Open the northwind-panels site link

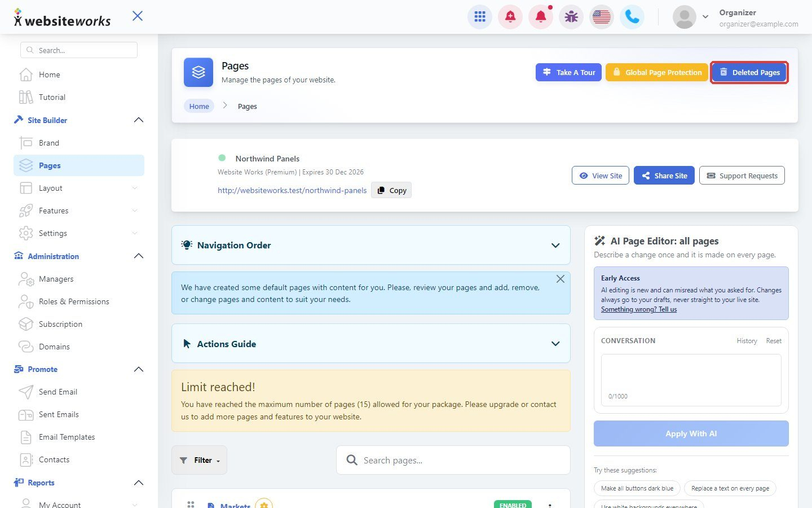(x=292, y=190)
